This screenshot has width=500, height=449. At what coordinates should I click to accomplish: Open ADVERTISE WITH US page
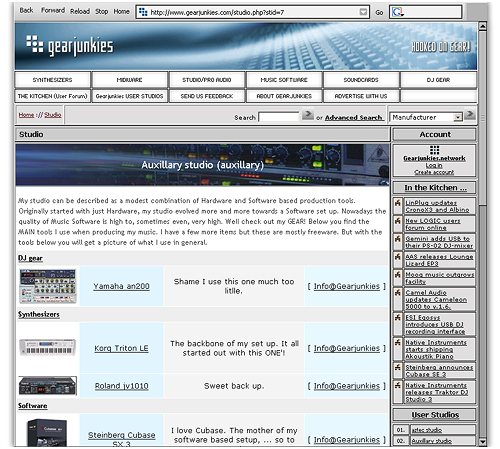coord(361,96)
